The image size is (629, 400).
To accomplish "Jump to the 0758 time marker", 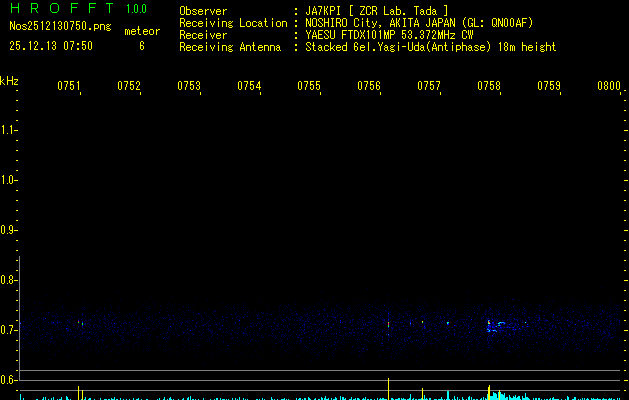I will tap(489, 87).
